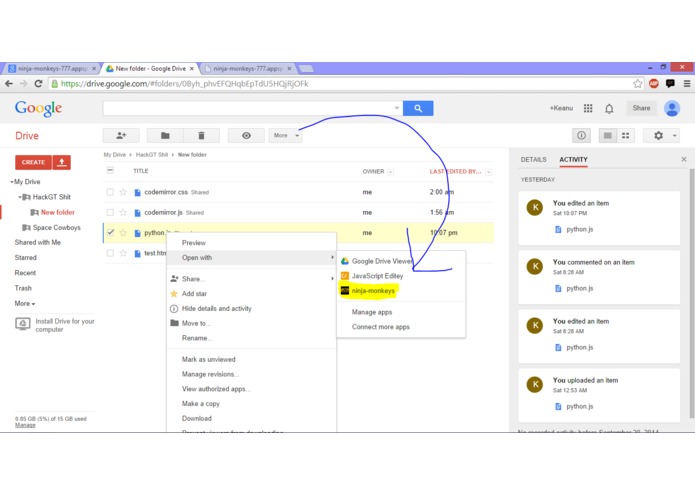Open the Trash view
The width and height of the screenshot is (695, 494).
point(23,288)
